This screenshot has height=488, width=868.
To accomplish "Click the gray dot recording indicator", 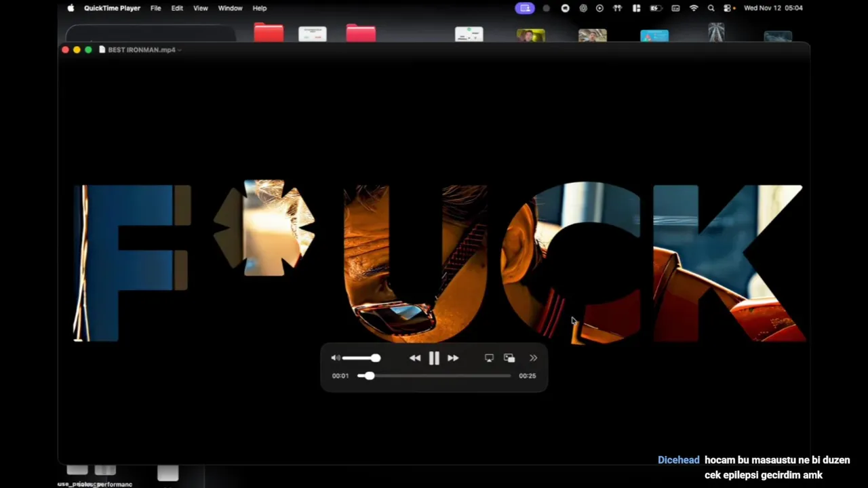I will coord(547,8).
